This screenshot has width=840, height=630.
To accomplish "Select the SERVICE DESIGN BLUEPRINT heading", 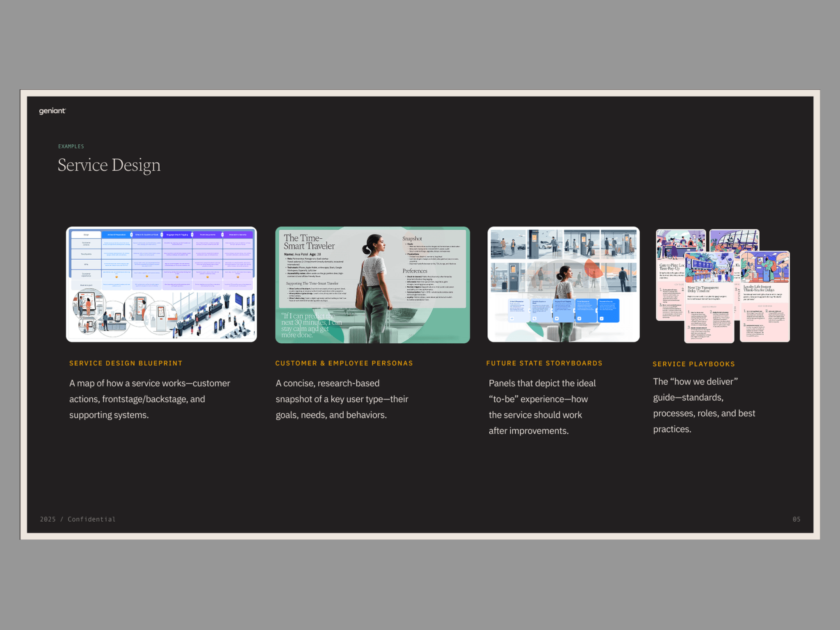I will 126,363.
